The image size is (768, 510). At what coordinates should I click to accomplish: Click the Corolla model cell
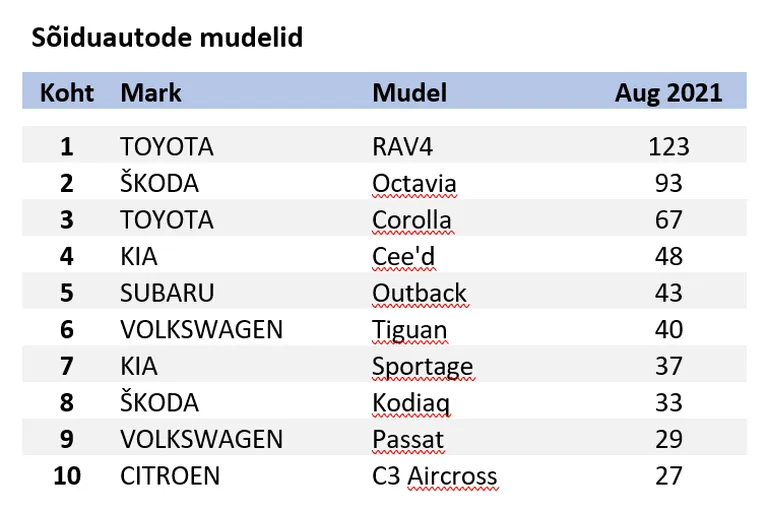(412, 220)
